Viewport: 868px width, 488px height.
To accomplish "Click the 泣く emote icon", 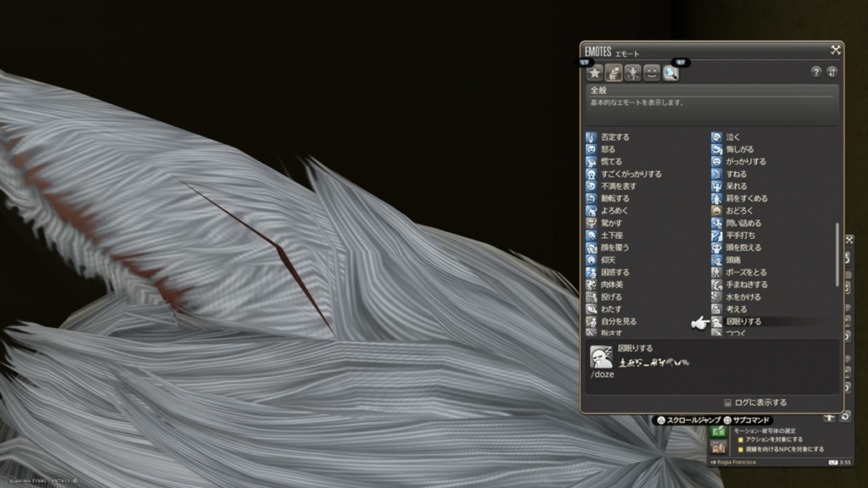I will [x=717, y=137].
